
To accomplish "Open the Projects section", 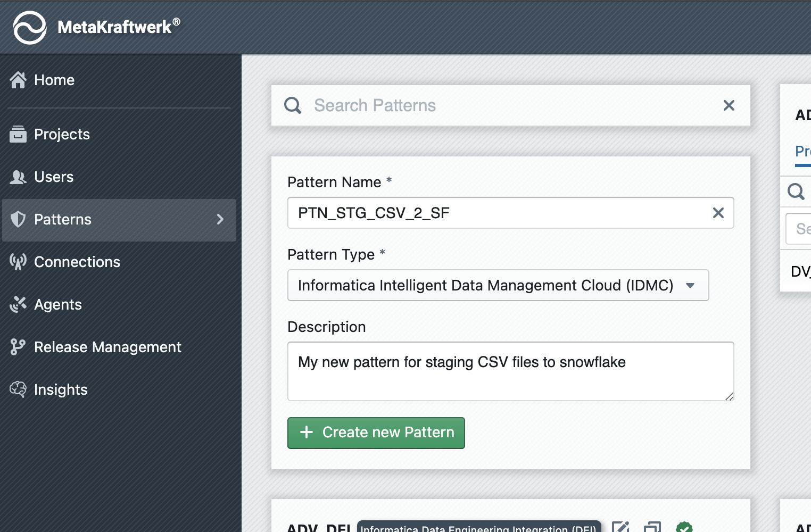I will 62,135.
